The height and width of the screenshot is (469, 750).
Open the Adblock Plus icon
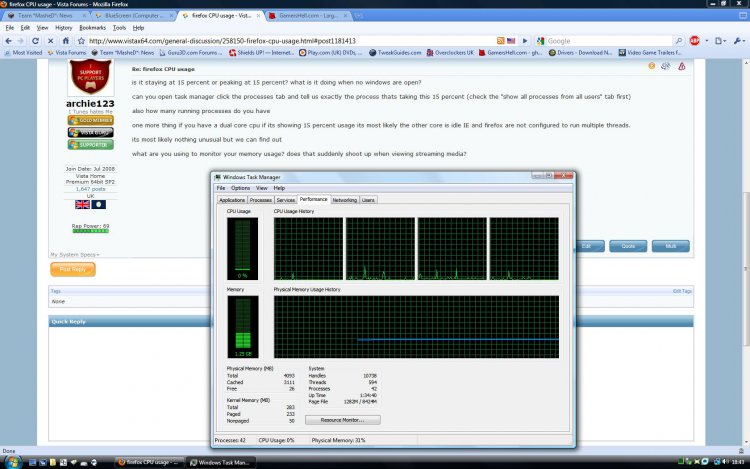coord(695,41)
